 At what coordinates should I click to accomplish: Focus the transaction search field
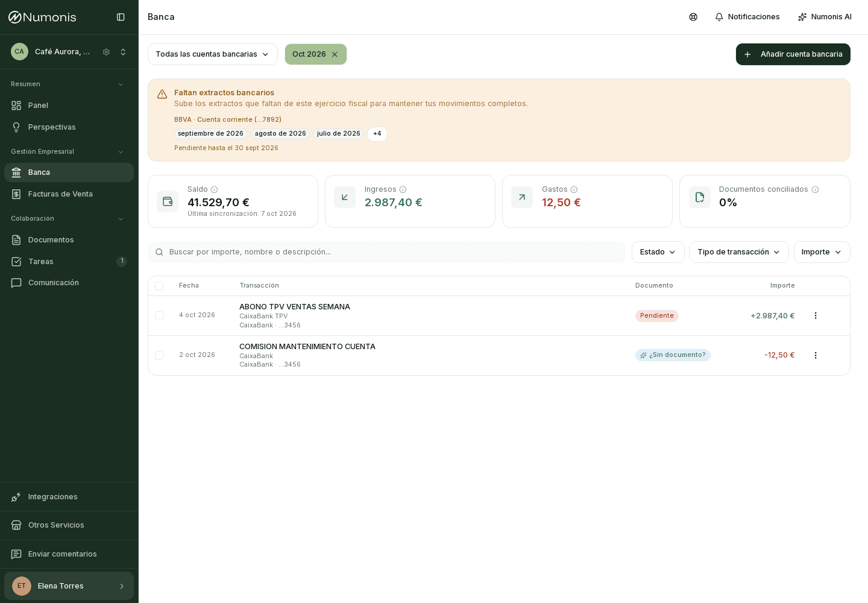386,252
